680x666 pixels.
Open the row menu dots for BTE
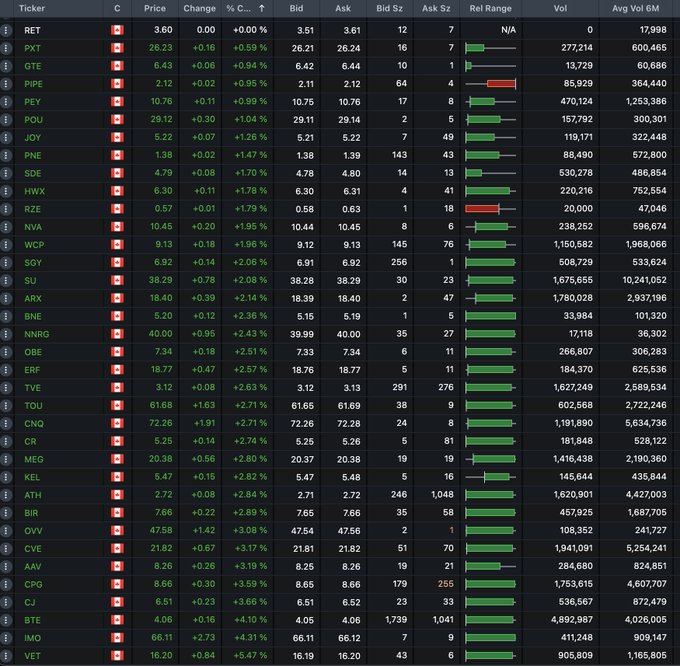[6, 620]
